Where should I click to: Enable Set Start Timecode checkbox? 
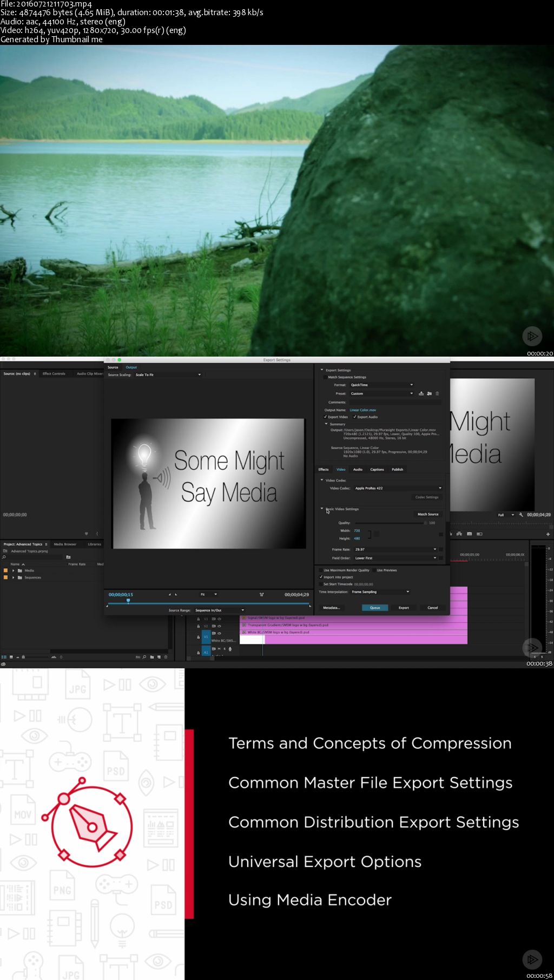320,584
